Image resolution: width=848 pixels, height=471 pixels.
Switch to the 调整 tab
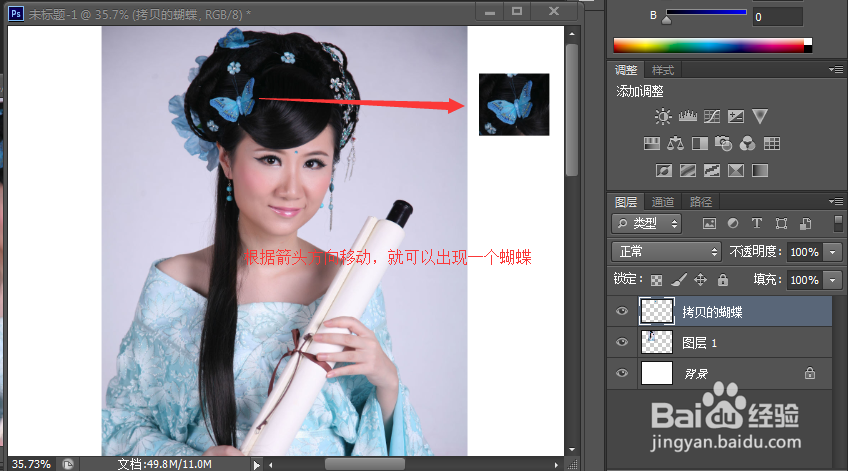pos(626,70)
